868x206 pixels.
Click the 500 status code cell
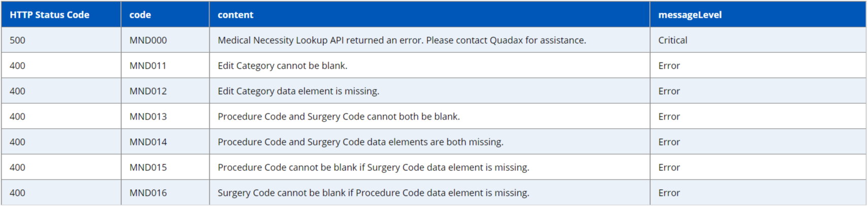pos(17,40)
